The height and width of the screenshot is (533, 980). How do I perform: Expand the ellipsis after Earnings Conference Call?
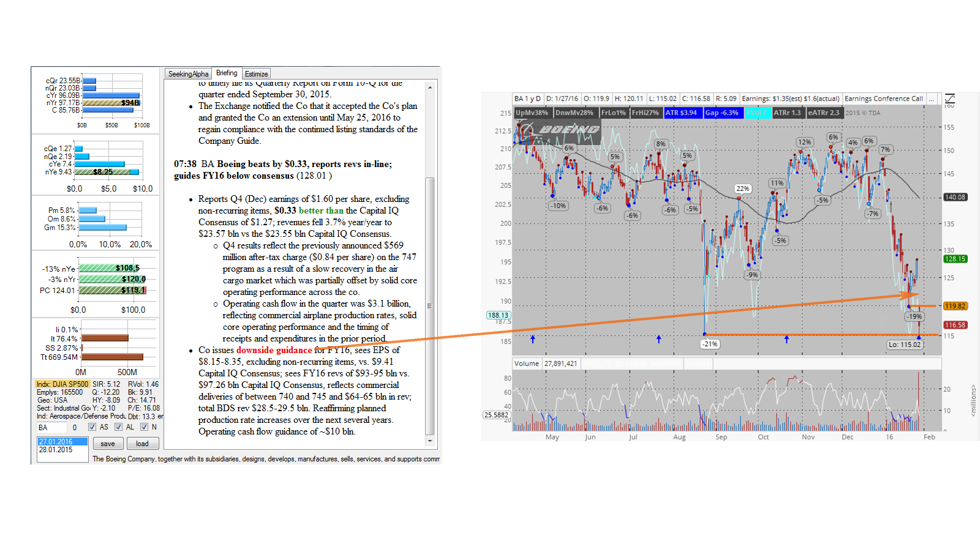931,99
